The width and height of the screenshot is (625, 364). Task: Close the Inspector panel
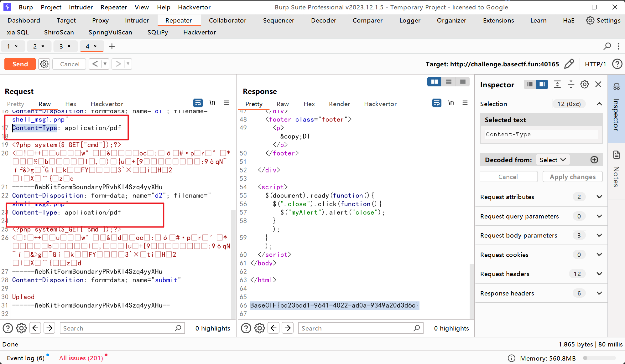(x=598, y=85)
